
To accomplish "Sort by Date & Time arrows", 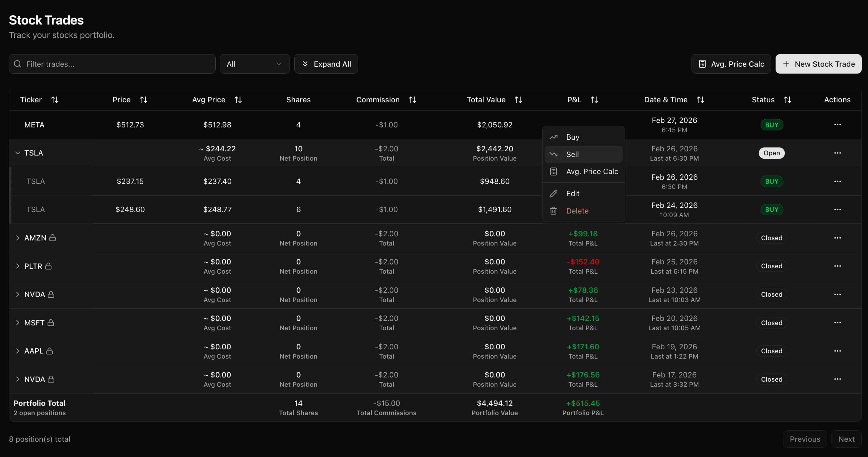I will [x=701, y=100].
